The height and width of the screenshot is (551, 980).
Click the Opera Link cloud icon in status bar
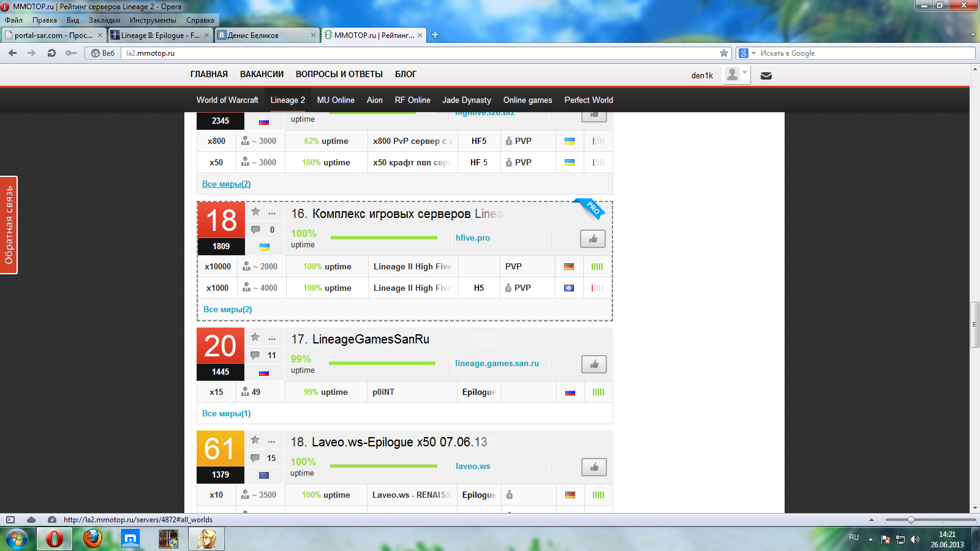point(31,520)
